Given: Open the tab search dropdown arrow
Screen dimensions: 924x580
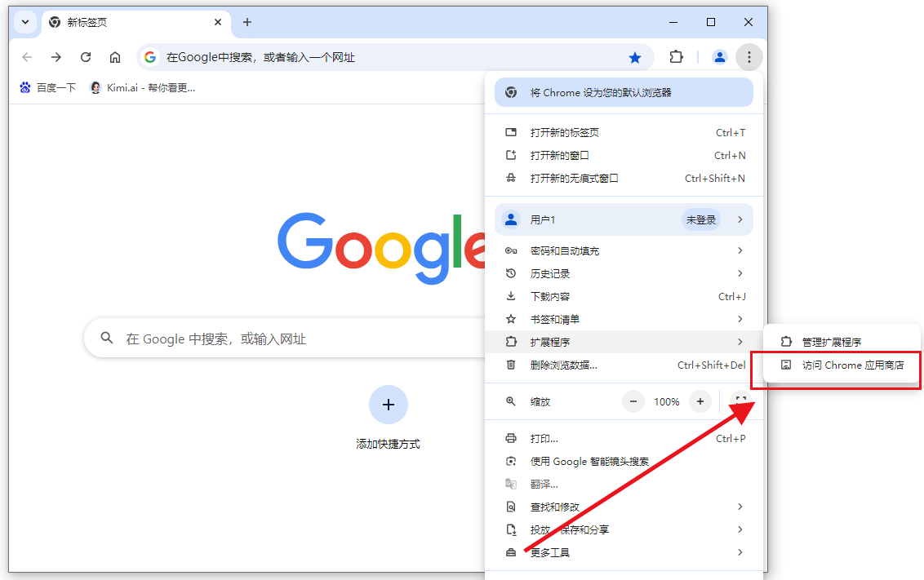Looking at the screenshot, I should click(25, 22).
